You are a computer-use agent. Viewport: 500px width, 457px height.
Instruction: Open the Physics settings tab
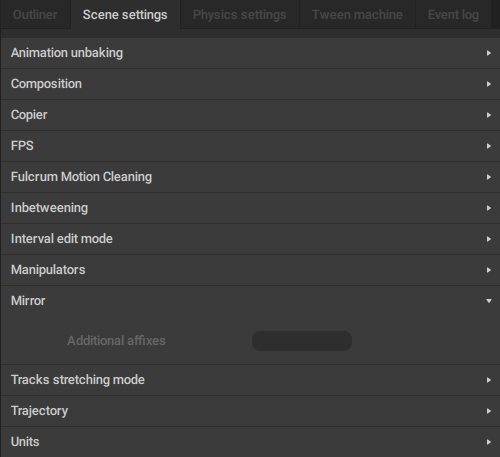(239, 15)
